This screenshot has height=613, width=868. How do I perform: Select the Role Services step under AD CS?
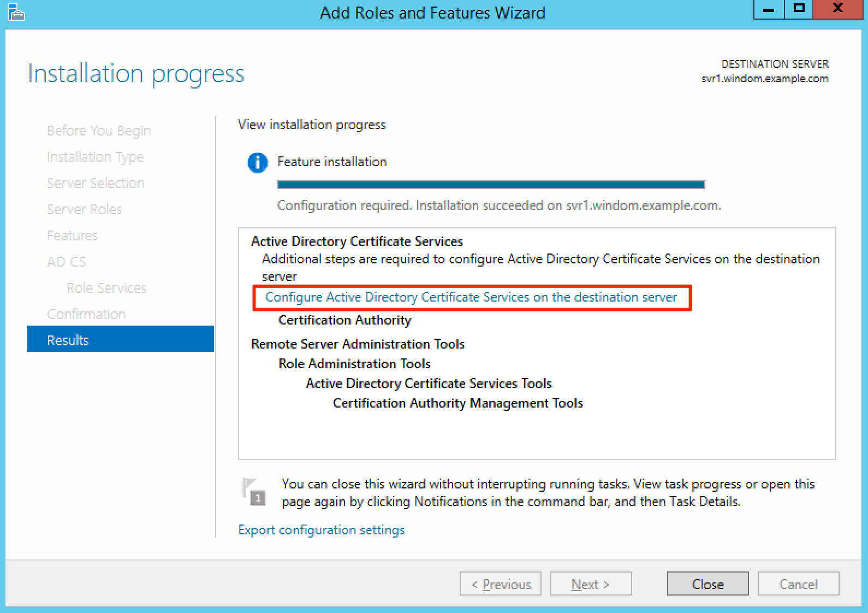(106, 287)
